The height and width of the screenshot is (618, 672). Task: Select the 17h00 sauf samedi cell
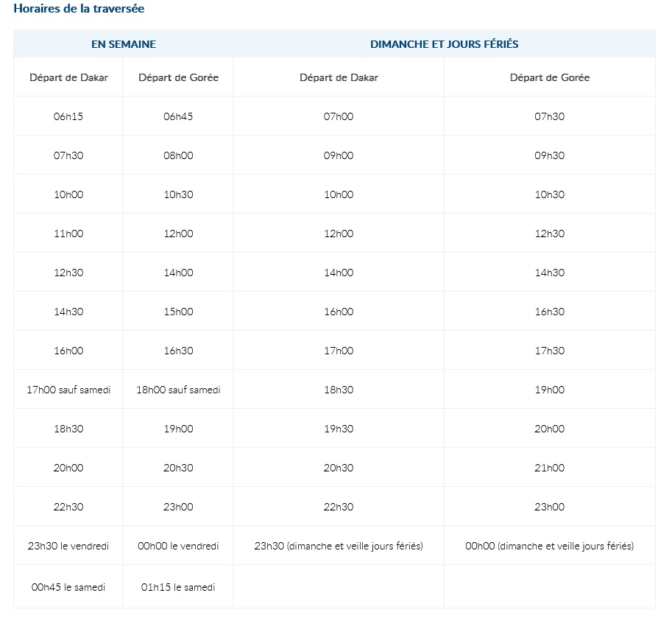pyautogui.click(x=68, y=390)
